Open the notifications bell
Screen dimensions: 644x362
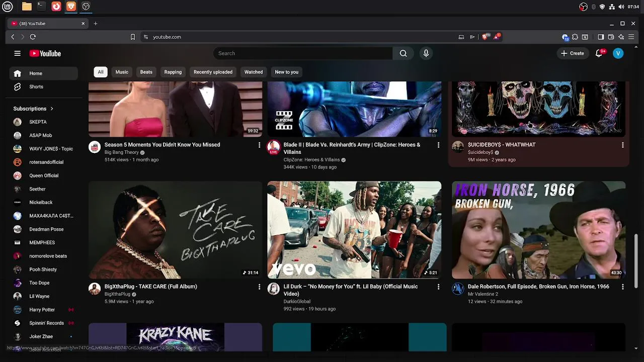tap(599, 53)
